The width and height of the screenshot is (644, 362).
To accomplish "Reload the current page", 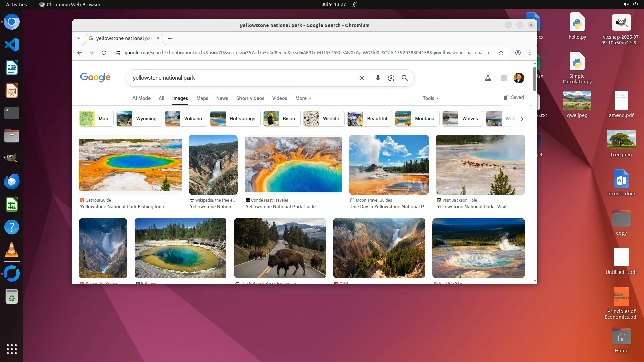I will [104, 53].
